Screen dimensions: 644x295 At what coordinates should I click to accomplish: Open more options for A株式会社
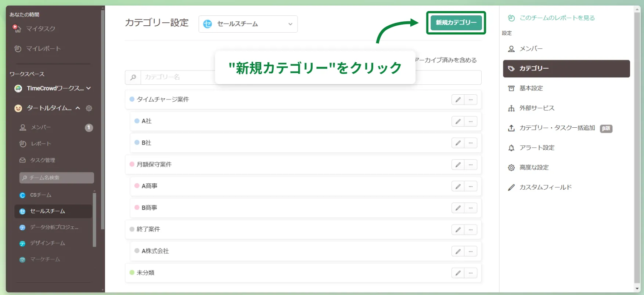point(471,251)
